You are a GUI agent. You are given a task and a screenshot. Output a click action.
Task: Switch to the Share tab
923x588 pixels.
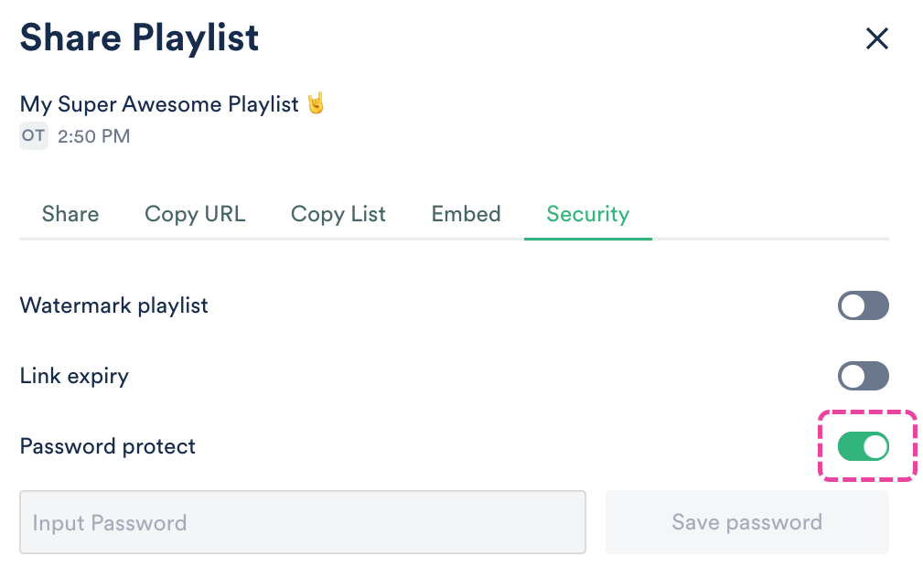70,214
